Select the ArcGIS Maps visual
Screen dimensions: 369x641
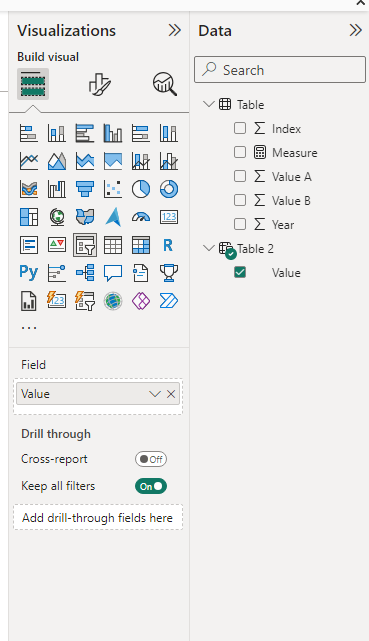click(113, 301)
